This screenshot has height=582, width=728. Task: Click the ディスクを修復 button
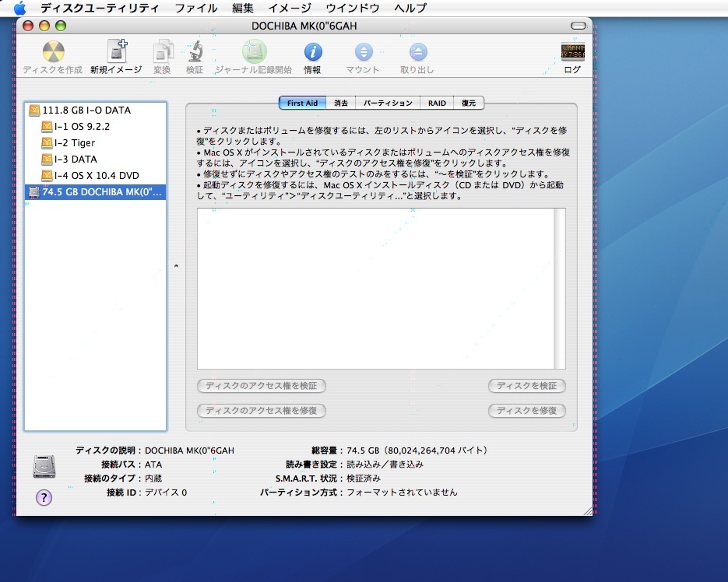(x=526, y=411)
